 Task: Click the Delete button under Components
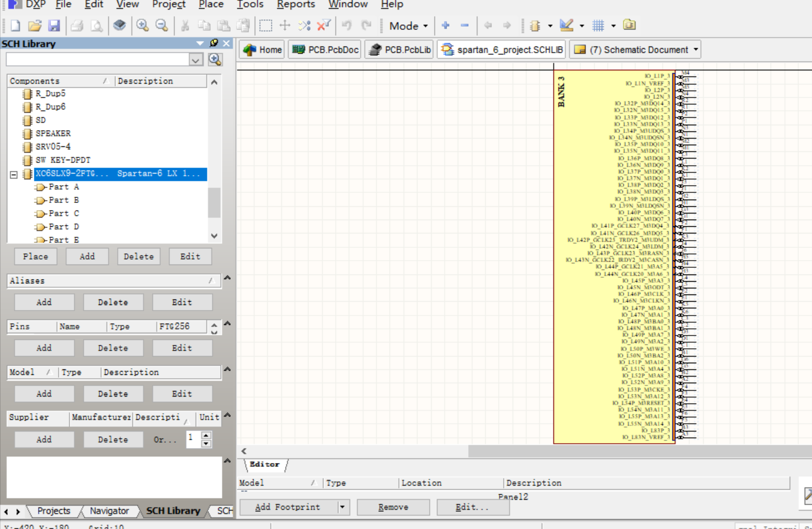coord(139,257)
